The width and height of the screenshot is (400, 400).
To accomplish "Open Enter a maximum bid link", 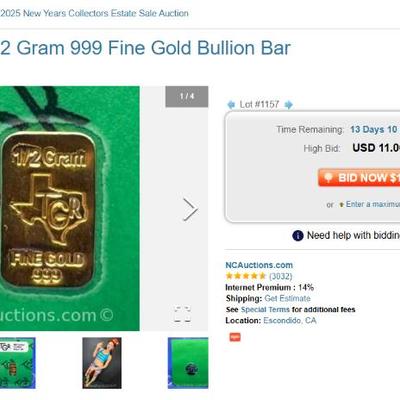I will (x=373, y=204).
